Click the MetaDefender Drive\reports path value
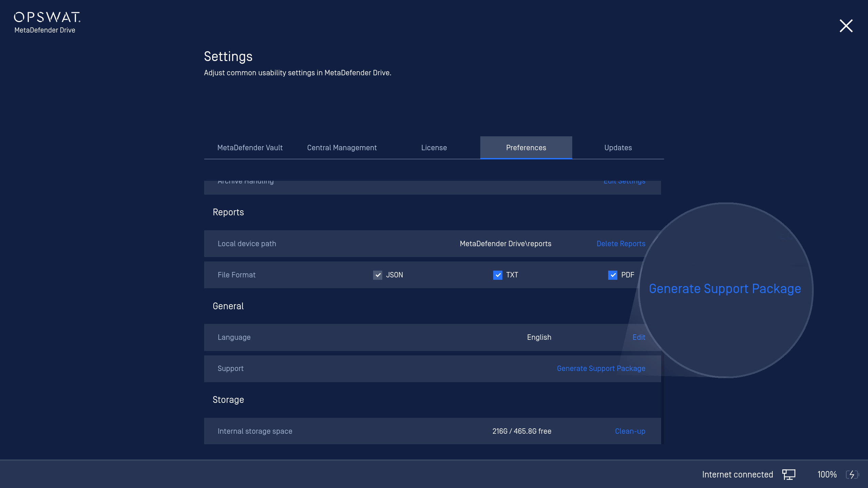This screenshot has width=868, height=488. click(505, 244)
